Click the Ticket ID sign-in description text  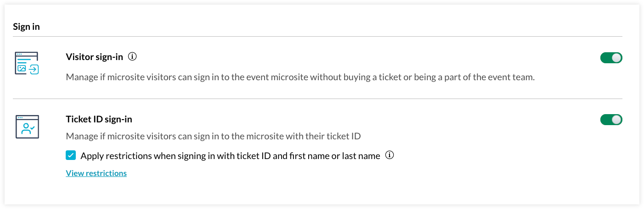coord(213,136)
